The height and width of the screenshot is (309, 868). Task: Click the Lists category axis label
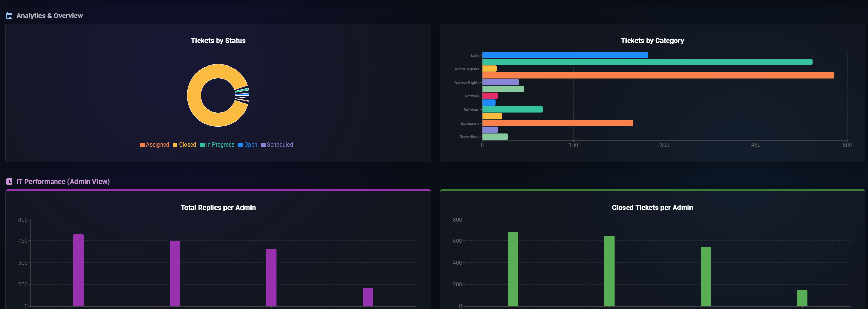tap(475, 55)
